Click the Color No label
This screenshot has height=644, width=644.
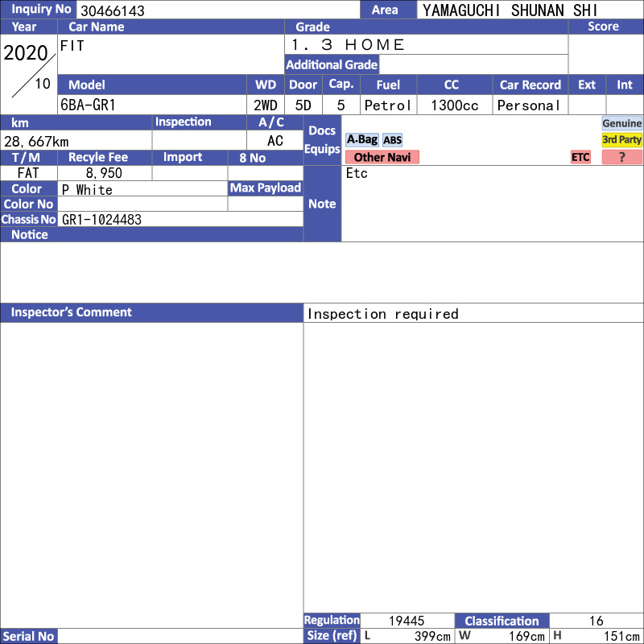(29, 204)
